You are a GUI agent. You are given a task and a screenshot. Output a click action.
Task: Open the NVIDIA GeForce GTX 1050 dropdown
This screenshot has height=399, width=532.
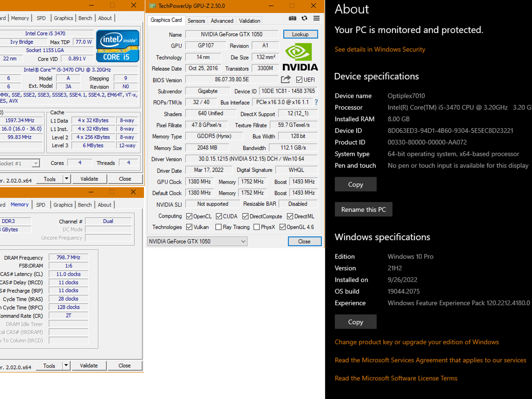pyautogui.click(x=197, y=241)
